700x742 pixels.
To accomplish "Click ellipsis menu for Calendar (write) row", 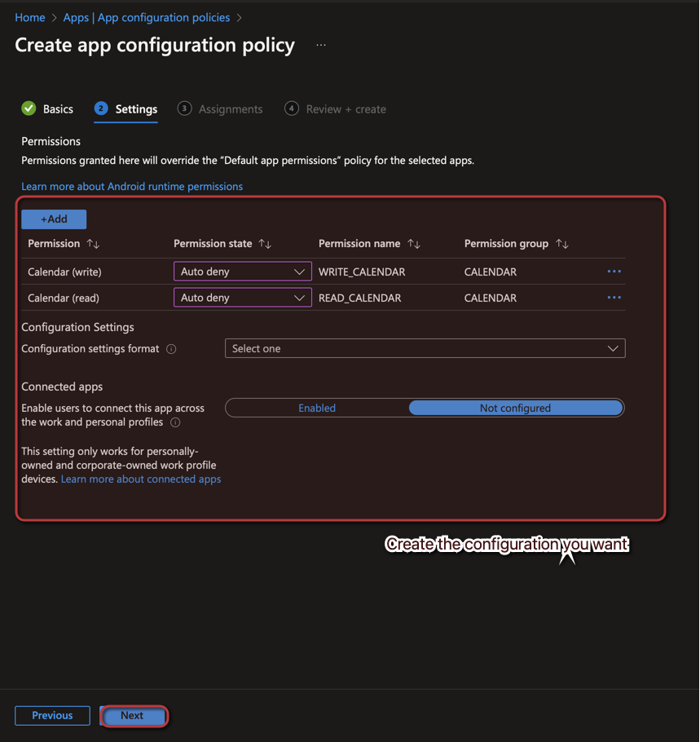I will (x=614, y=272).
